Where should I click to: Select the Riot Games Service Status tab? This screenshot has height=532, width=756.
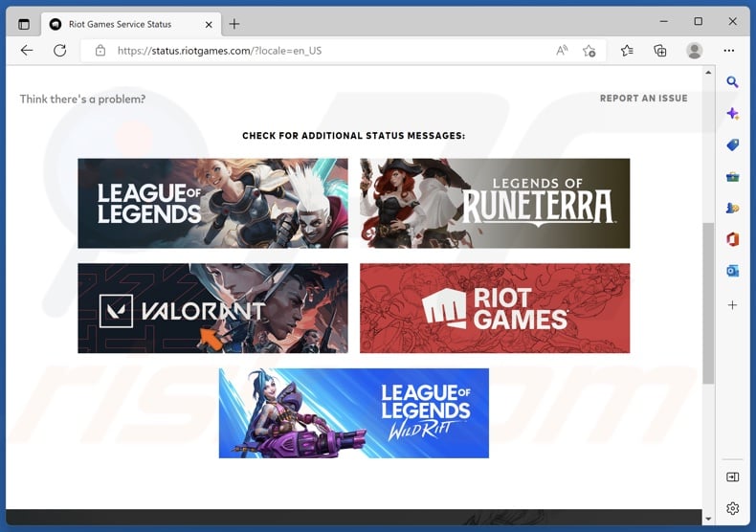(x=131, y=24)
